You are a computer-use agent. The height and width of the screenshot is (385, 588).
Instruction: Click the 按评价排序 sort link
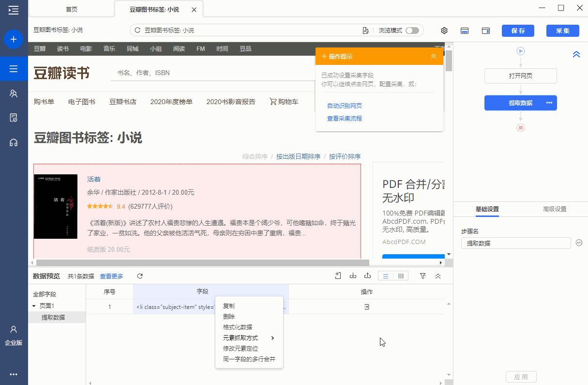345,156
